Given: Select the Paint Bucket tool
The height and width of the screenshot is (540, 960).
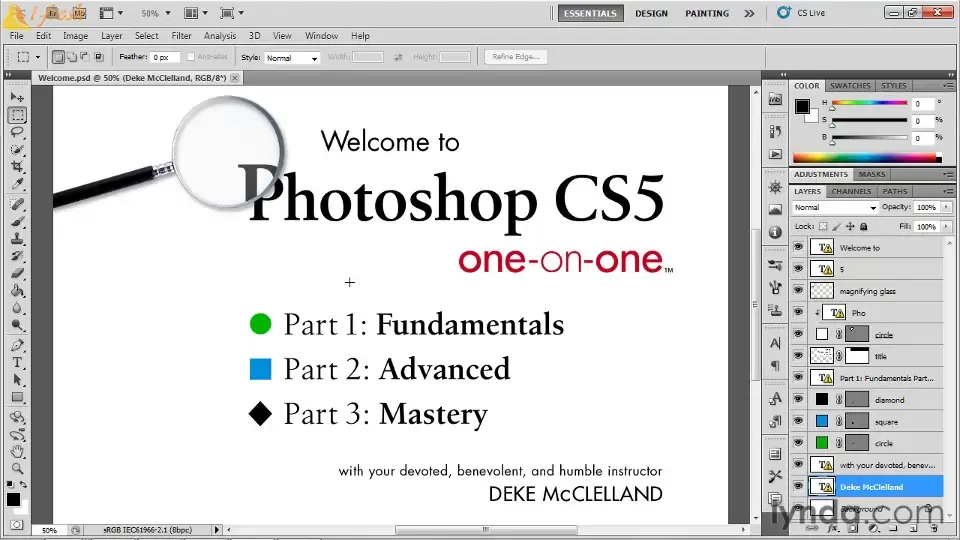Looking at the screenshot, I should click(17, 290).
